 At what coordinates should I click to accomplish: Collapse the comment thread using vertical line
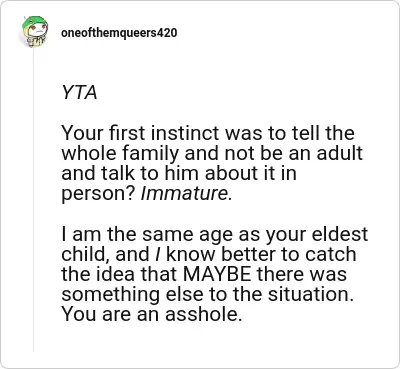click(33, 200)
